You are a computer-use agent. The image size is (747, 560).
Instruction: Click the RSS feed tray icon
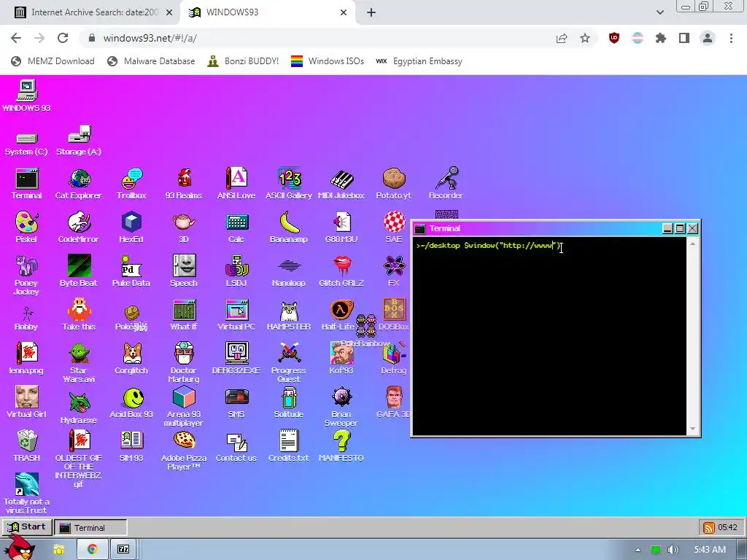coord(708,528)
